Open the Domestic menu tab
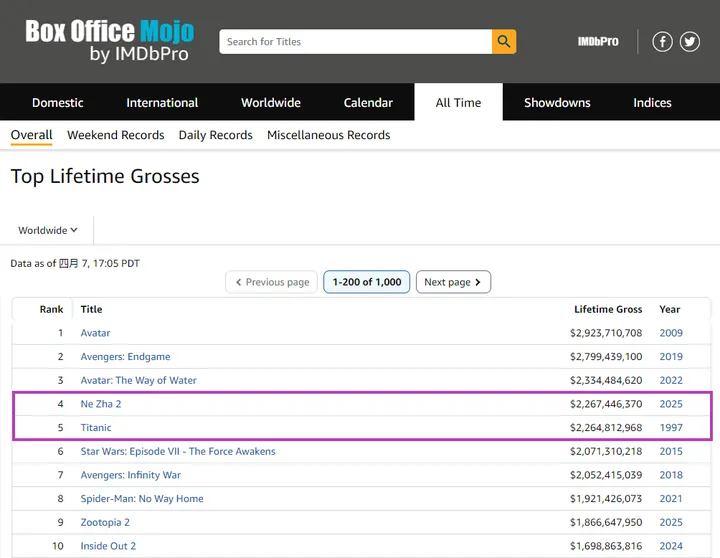Image resolution: width=720 pixels, height=558 pixels. click(58, 103)
